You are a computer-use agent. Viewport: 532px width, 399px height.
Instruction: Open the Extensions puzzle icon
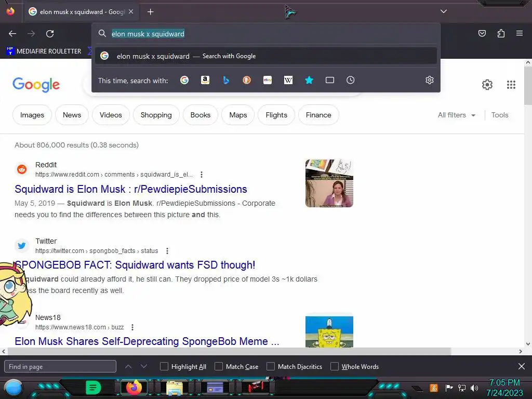(501, 33)
